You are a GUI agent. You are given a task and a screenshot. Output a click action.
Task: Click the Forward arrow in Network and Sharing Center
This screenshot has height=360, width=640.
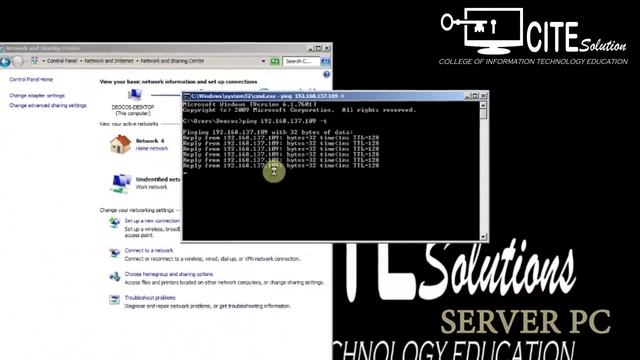tap(18, 62)
